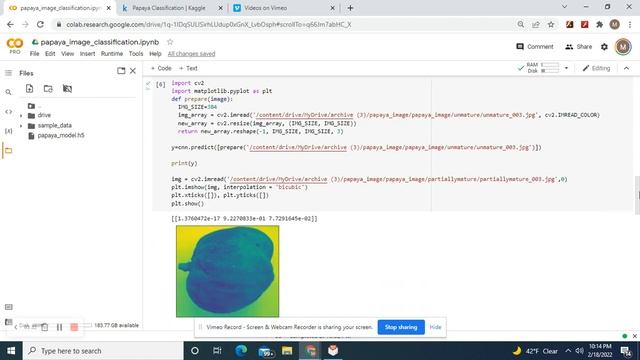
Task: Open the File menu
Action: point(34,54)
